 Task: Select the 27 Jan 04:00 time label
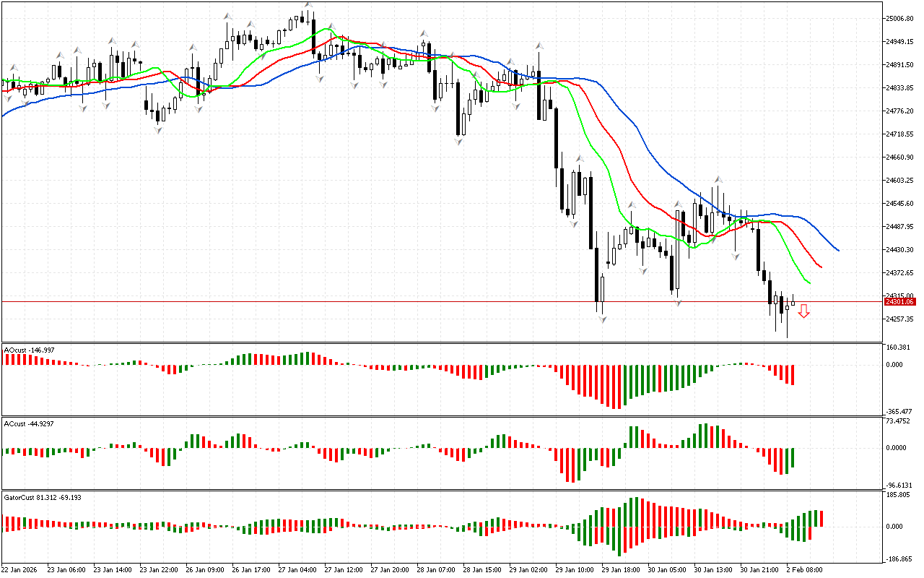point(297,569)
